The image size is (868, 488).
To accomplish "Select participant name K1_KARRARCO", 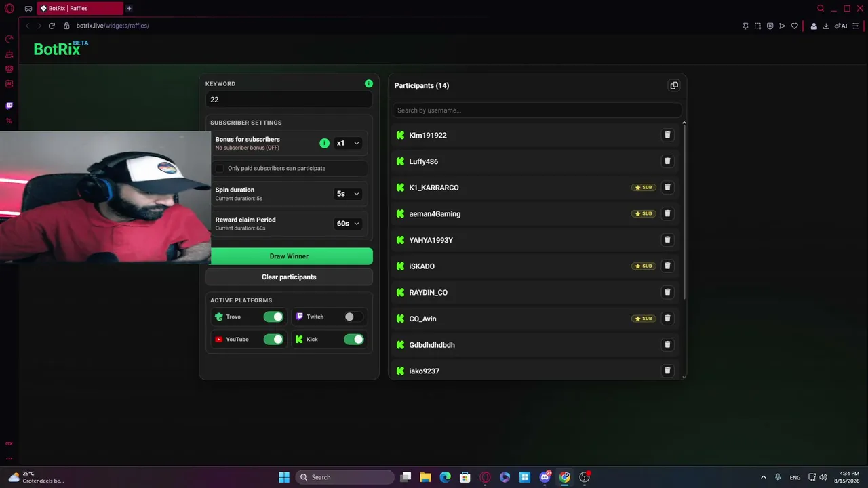I will (434, 188).
